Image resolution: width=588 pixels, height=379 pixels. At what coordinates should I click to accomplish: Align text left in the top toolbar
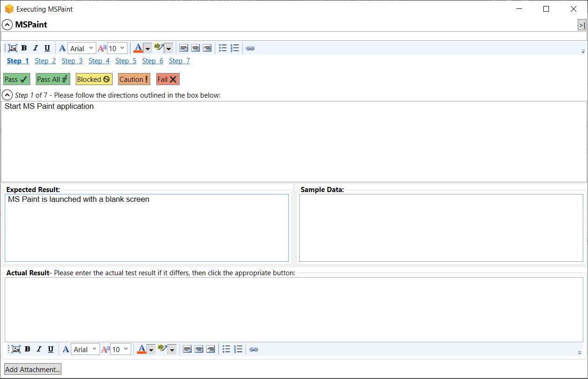click(x=184, y=48)
